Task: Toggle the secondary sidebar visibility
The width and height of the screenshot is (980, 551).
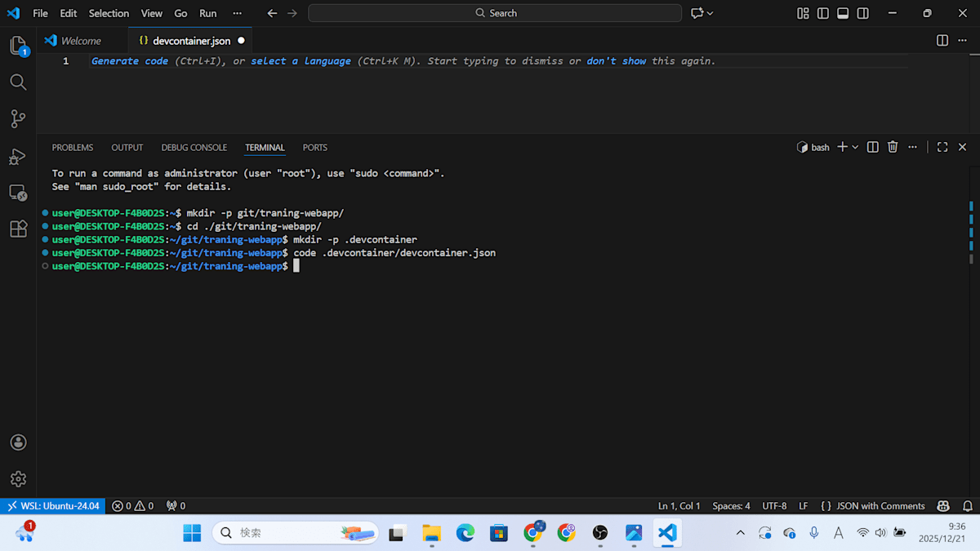Action: coord(862,13)
